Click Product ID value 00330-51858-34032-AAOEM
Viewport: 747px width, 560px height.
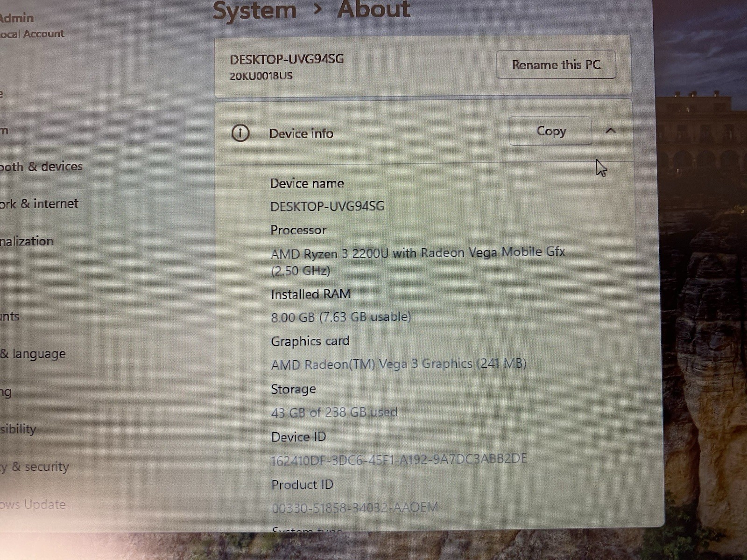355,507
